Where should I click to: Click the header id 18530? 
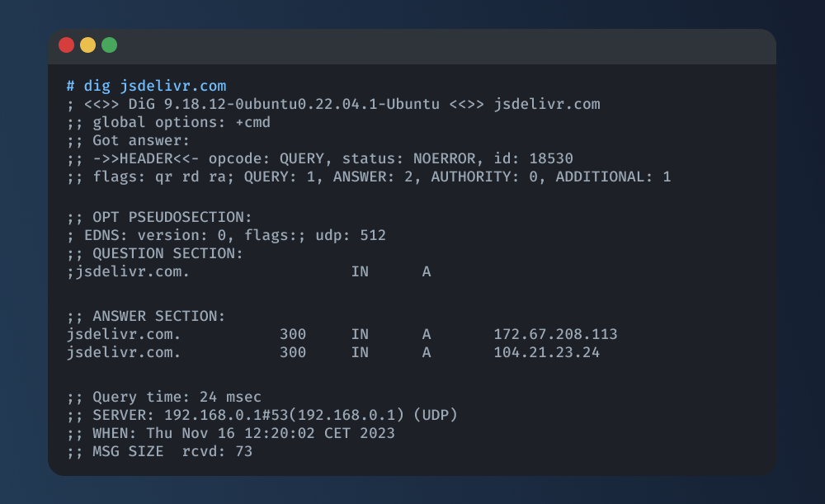(x=551, y=158)
